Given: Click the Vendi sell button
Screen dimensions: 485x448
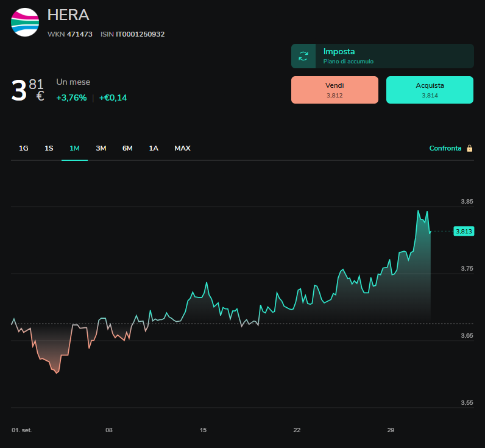Looking at the screenshot, I should [335, 90].
